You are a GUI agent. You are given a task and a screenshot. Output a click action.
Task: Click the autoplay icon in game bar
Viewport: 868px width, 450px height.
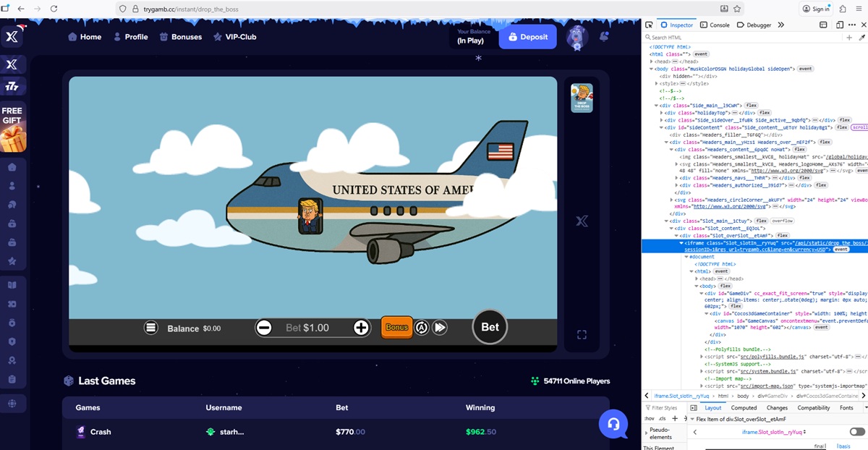[422, 328]
